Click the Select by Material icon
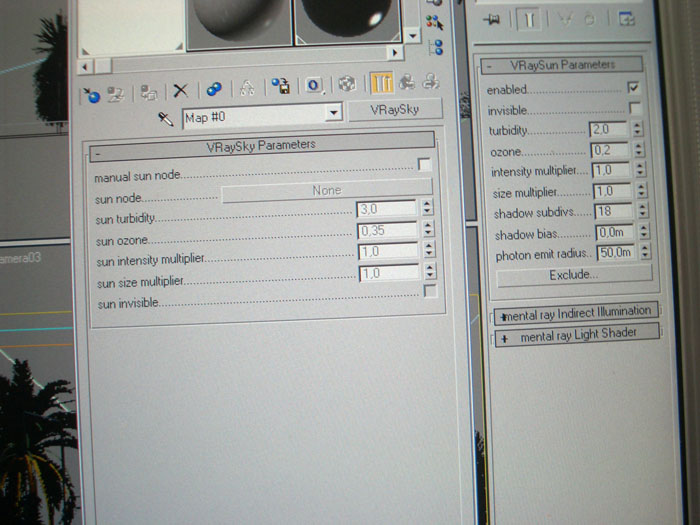The height and width of the screenshot is (525, 700). tap(434, 21)
